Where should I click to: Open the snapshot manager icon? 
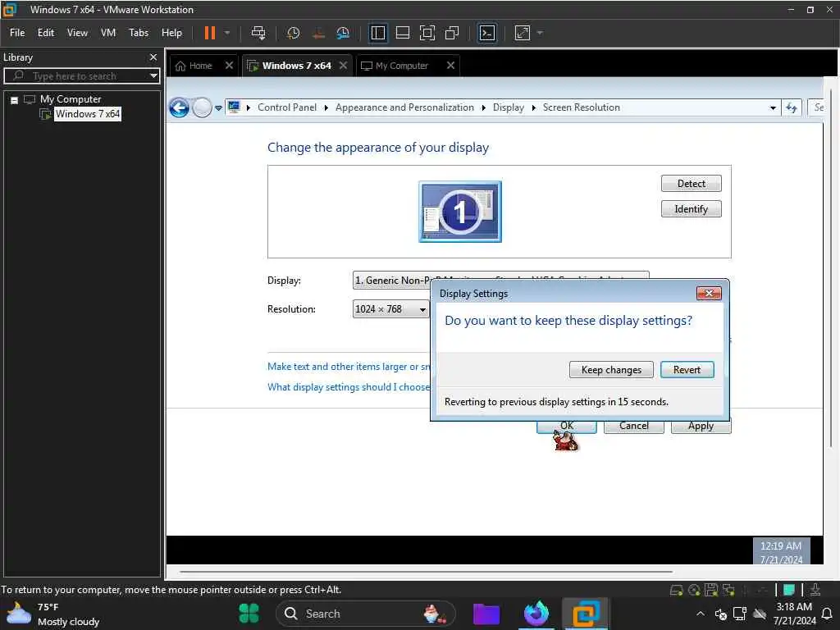point(343,33)
